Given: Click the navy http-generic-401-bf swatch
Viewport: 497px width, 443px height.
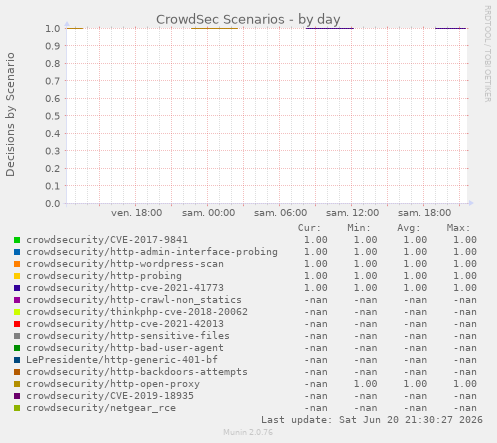Looking at the screenshot, I should tap(17, 360).
